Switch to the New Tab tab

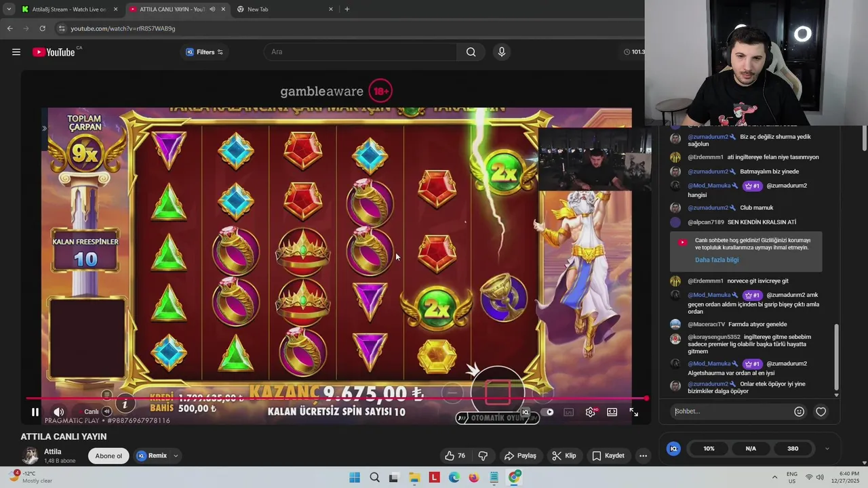[285, 9]
